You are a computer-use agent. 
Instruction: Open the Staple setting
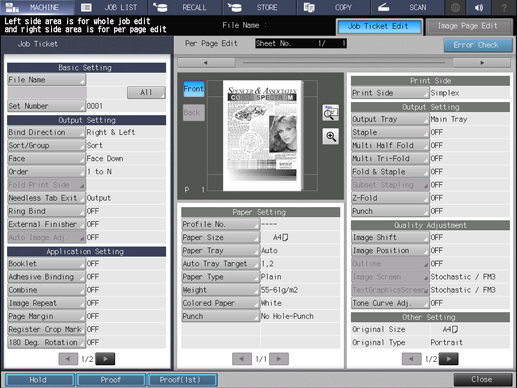[x=390, y=132]
